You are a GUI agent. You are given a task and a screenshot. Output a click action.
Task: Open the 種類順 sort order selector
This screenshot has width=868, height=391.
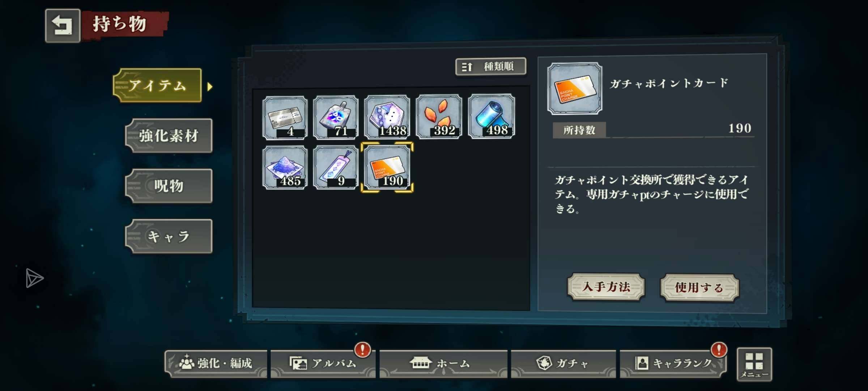pos(491,67)
